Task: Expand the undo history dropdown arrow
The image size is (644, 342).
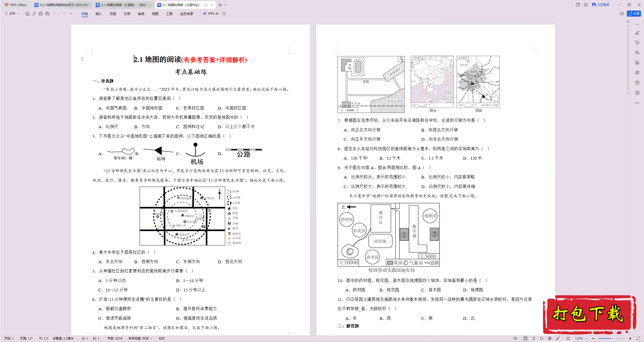Action: pos(58,14)
